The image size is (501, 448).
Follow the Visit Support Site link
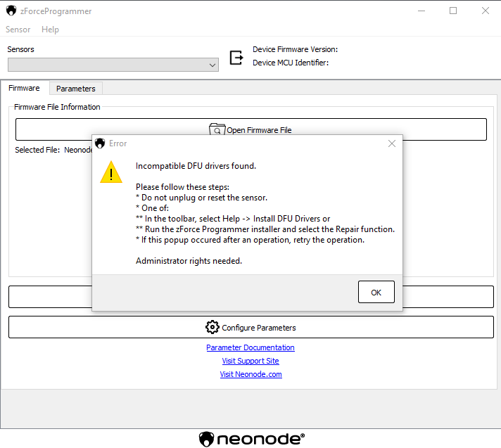click(x=250, y=361)
